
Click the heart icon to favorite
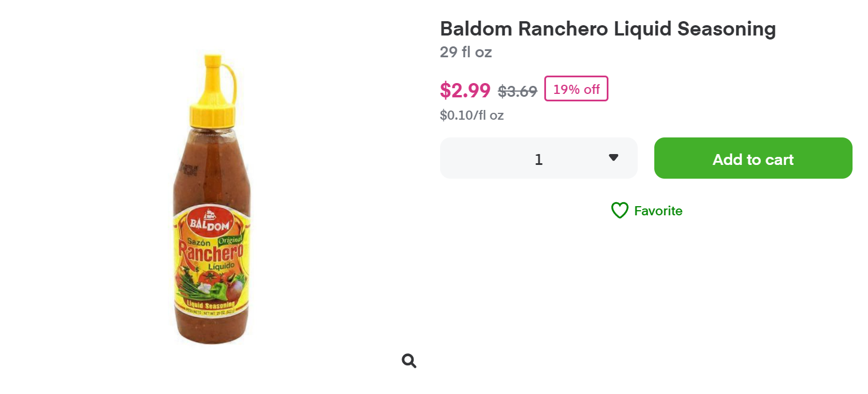tap(619, 211)
